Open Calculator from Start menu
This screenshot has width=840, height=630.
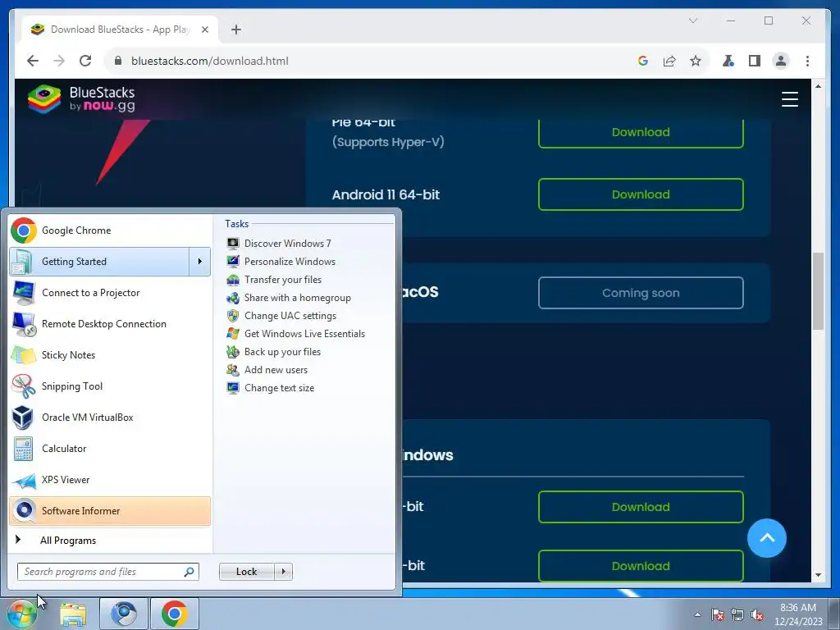(110, 449)
